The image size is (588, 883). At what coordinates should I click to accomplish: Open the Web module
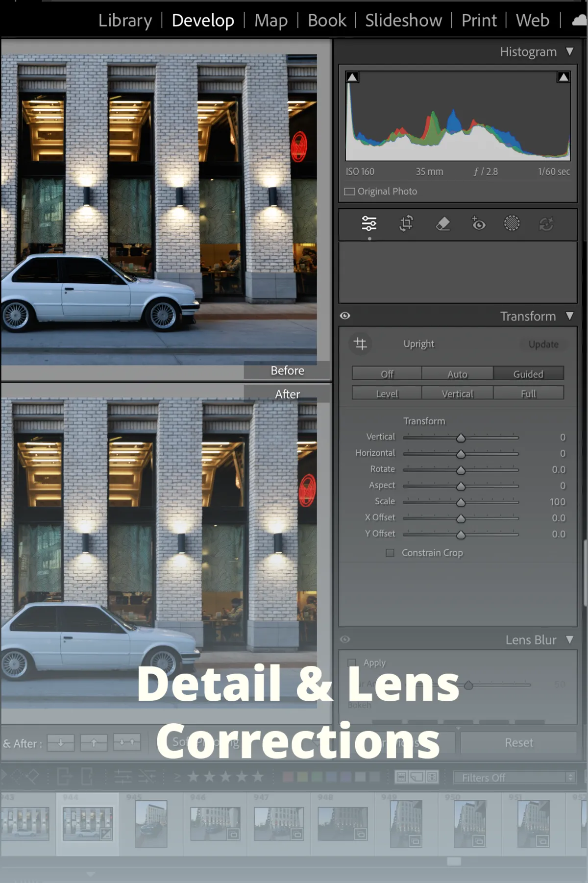[533, 20]
